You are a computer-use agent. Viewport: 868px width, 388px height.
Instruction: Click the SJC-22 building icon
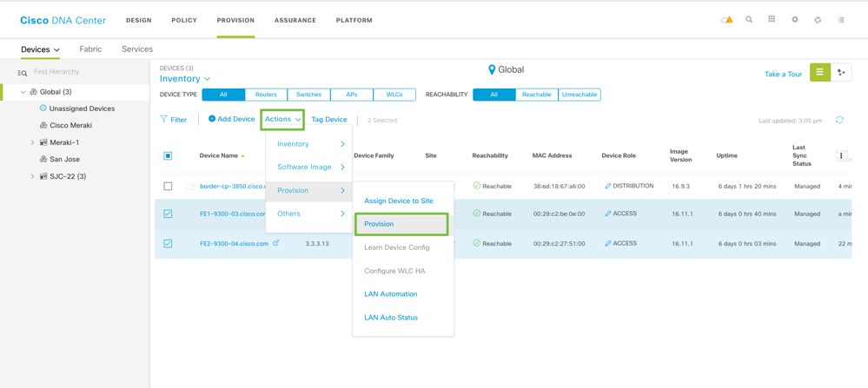coord(44,176)
